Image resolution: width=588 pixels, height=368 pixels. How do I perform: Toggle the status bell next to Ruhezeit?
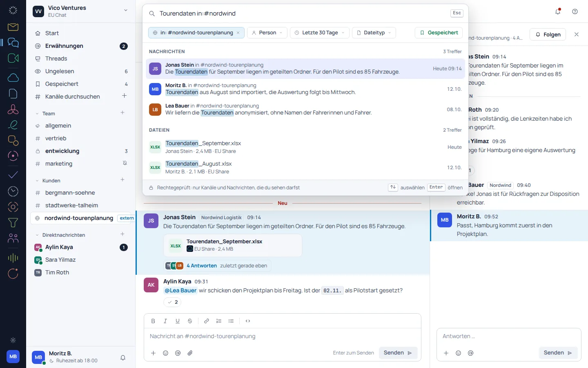tap(122, 357)
